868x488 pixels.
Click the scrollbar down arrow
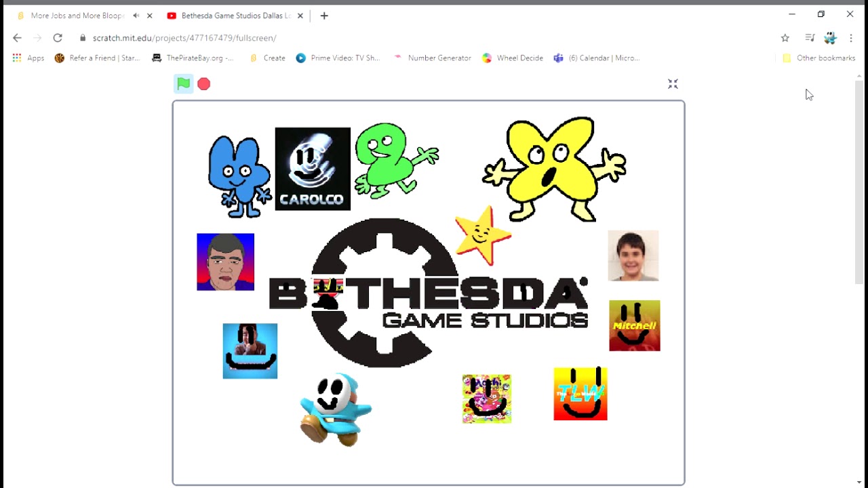coord(859,483)
